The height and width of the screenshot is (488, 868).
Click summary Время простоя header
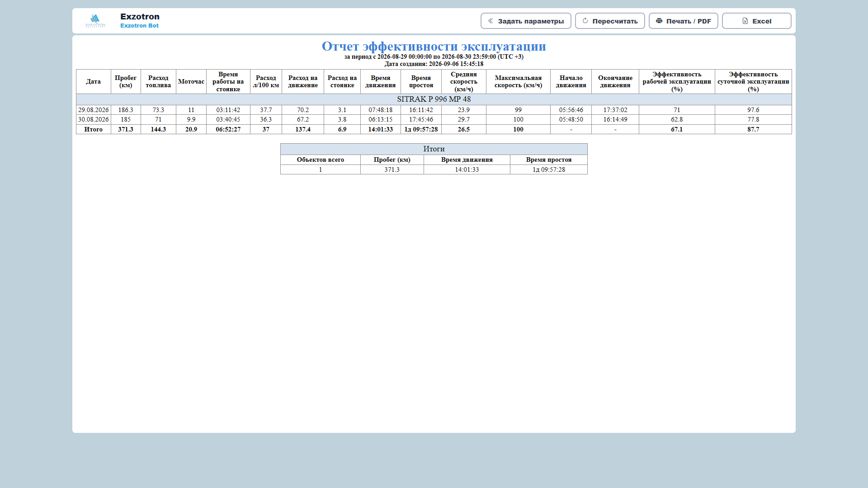pyautogui.click(x=549, y=160)
